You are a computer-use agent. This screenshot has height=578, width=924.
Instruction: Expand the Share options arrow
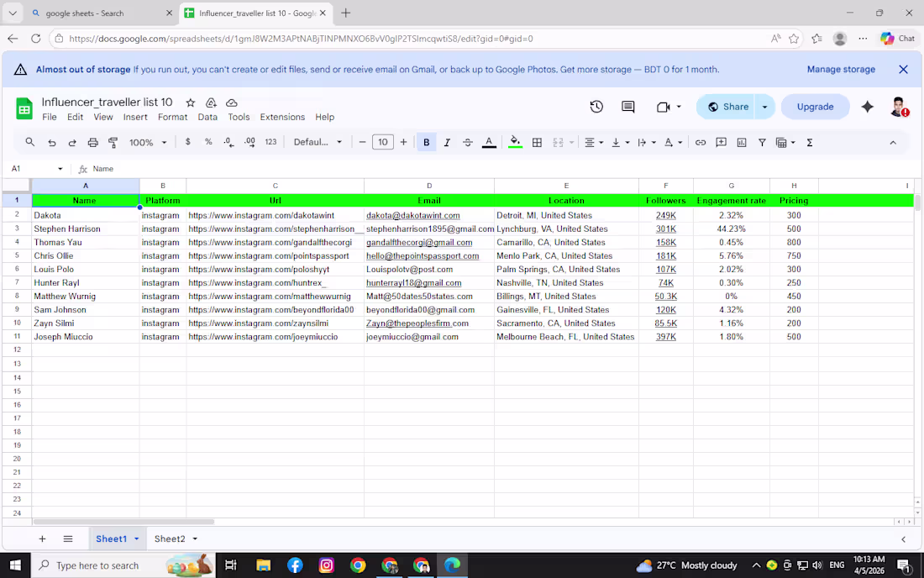tap(765, 107)
